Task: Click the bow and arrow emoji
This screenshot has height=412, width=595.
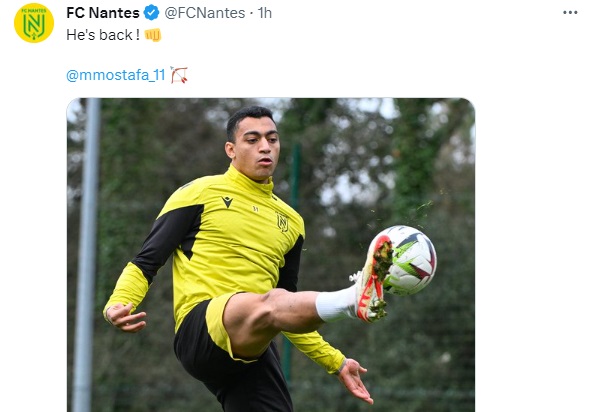Action: 179,75
